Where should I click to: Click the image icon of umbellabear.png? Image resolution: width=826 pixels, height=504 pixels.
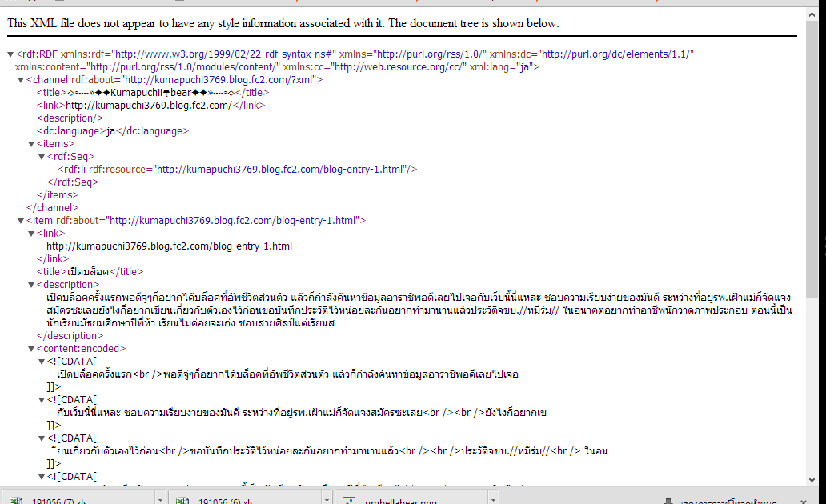click(x=349, y=500)
